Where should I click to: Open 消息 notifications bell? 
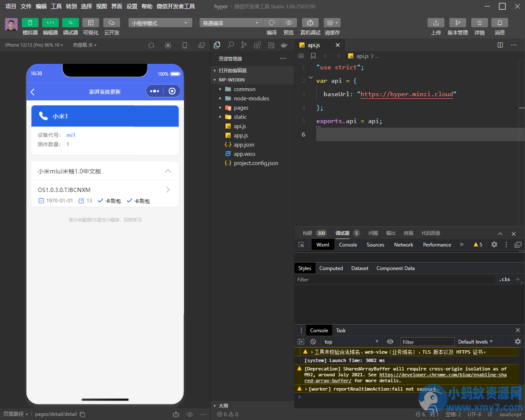pyautogui.click(x=500, y=23)
